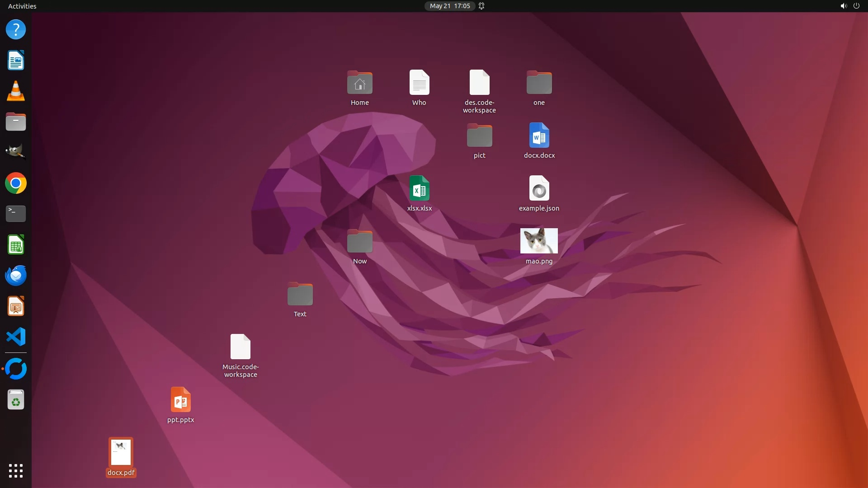Launch GIMP from the dock

16,152
